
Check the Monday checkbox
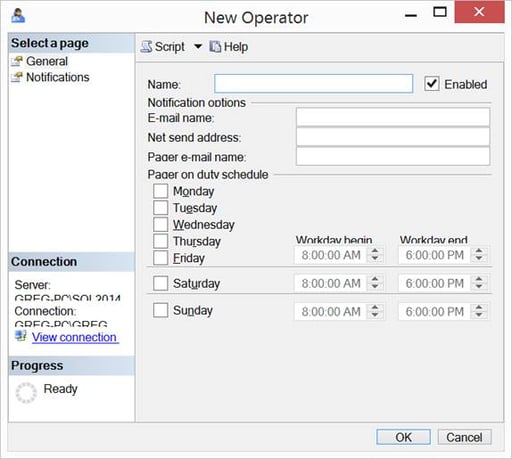click(160, 191)
